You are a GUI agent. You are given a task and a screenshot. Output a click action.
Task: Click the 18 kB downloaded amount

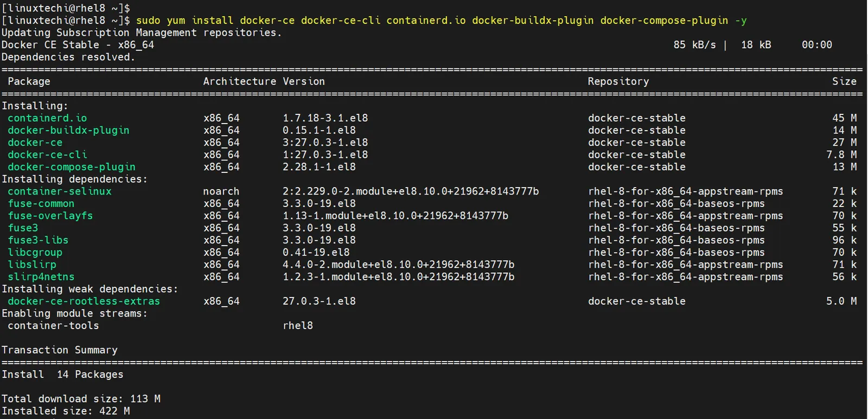tap(756, 45)
